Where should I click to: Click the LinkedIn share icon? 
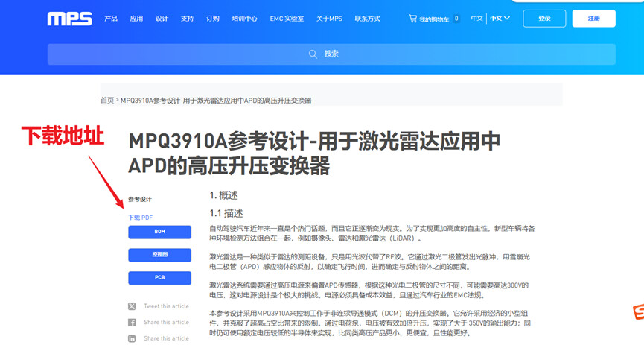click(x=132, y=338)
